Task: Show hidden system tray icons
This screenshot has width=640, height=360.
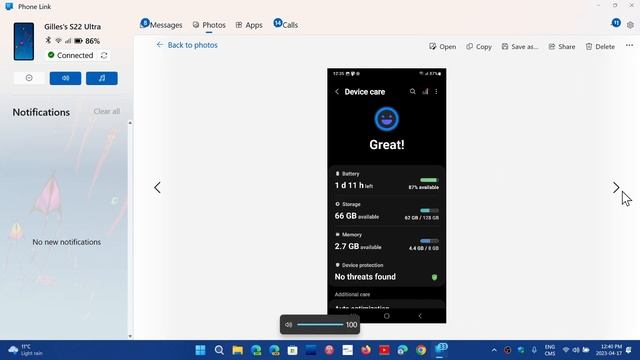Action: (x=494, y=350)
